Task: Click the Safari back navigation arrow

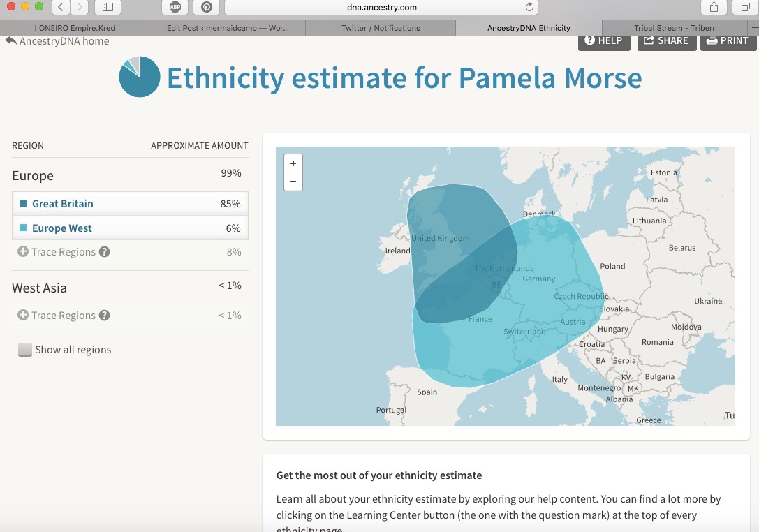Action: [61, 7]
